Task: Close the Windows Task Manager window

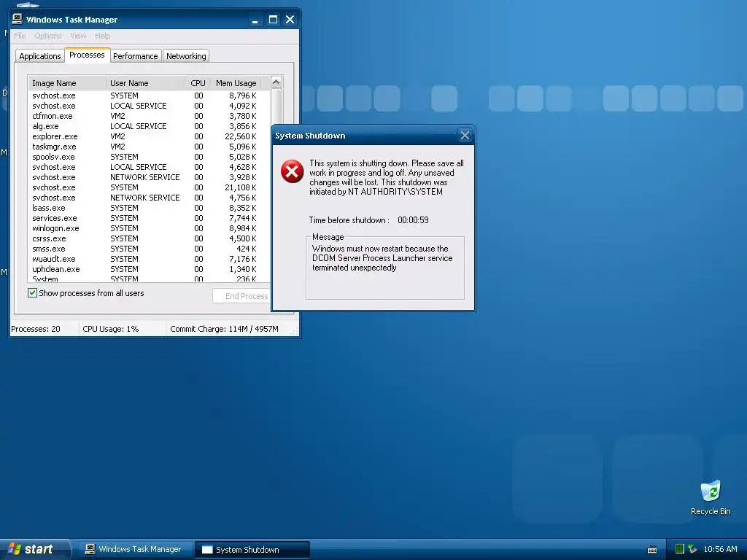Action: 290,20
